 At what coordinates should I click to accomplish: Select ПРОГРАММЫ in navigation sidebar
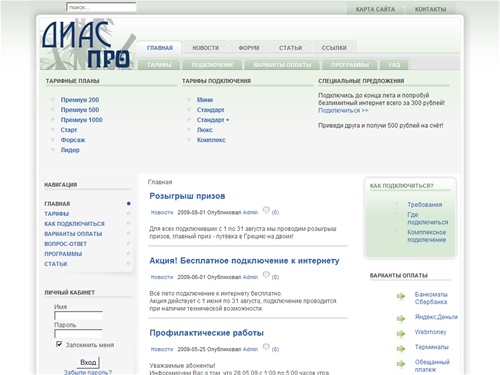tap(63, 254)
